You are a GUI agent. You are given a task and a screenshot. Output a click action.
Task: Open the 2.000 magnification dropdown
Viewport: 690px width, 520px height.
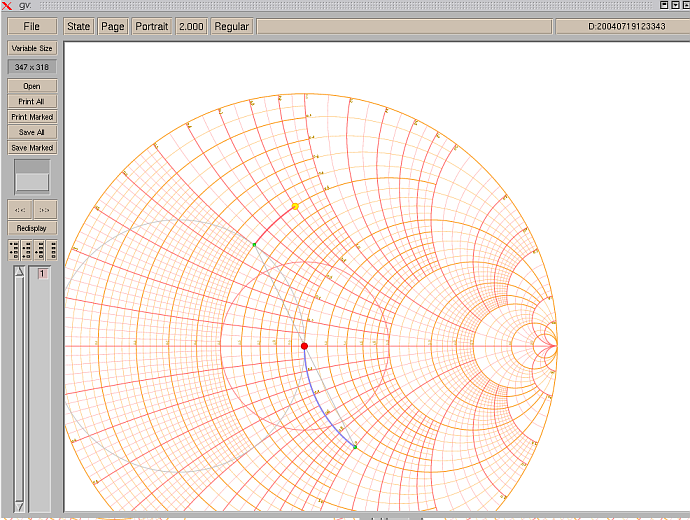coord(191,26)
